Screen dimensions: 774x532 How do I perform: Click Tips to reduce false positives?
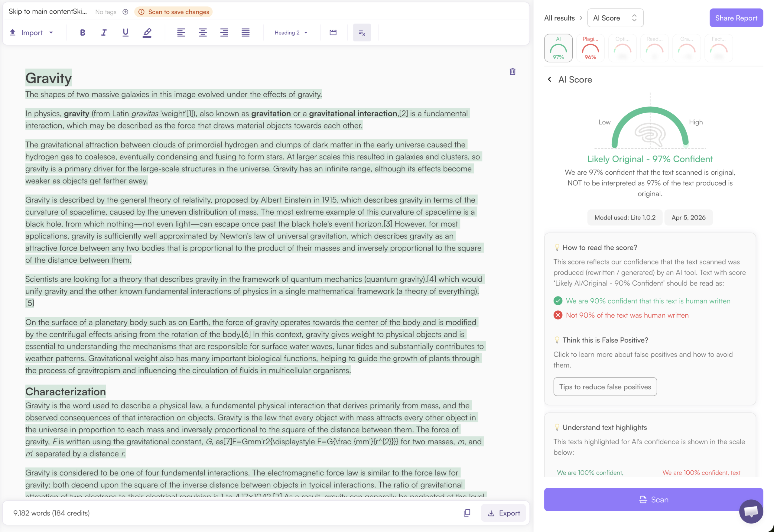point(605,387)
